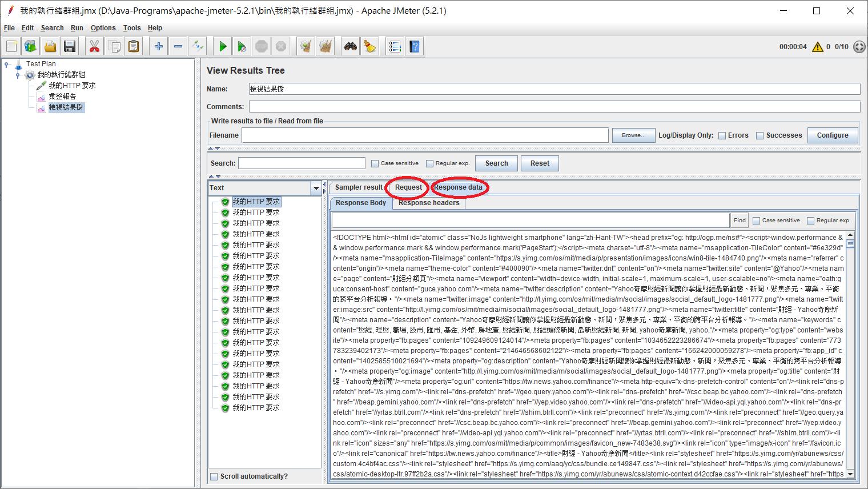The image size is (868, 489).
Task: Click the Paste clipboard icon
Action: point(134,46)
